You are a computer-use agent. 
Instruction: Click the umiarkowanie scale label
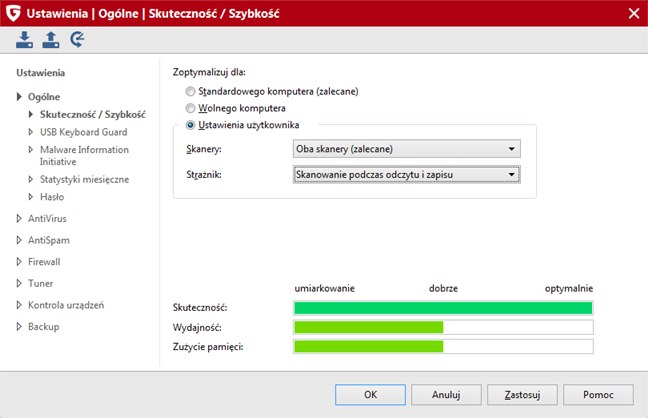(x=324, y=288)
